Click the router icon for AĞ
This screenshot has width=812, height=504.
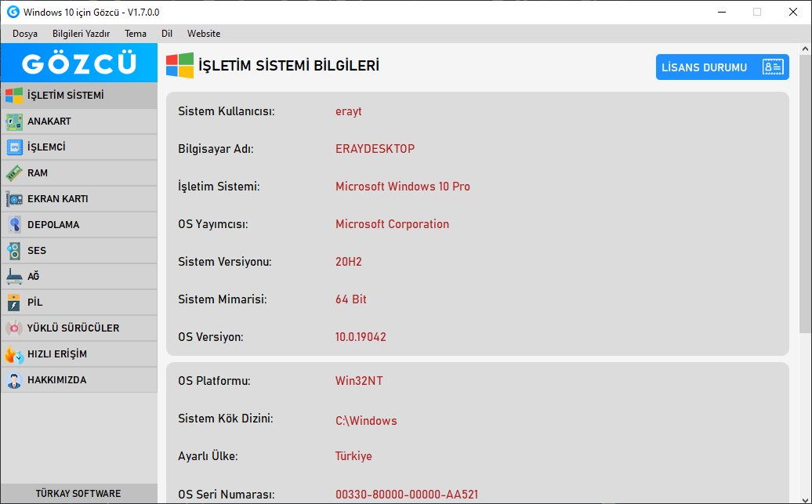click(x=14, y=277)
